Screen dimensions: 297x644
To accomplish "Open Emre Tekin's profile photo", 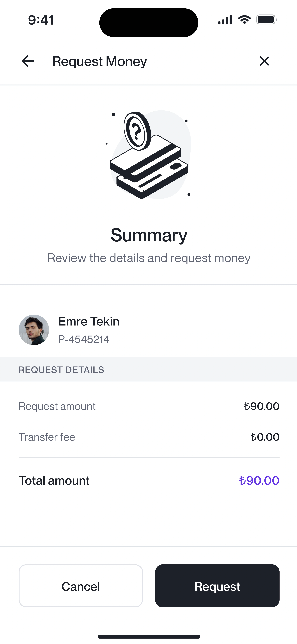I will coord(34,330).
